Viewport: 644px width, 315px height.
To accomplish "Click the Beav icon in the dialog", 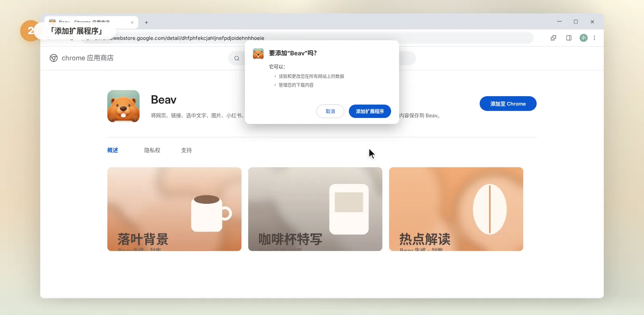I will coord(258,54).
